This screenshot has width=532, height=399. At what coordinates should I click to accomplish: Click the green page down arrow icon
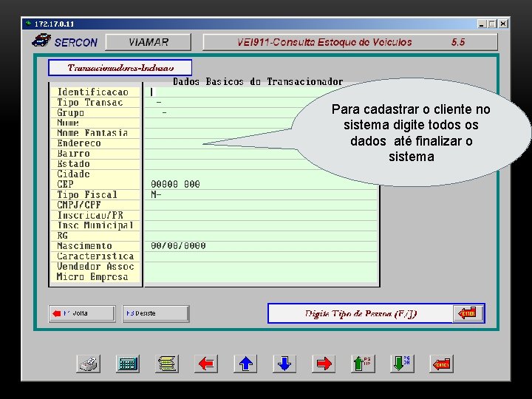pos(403,364)
